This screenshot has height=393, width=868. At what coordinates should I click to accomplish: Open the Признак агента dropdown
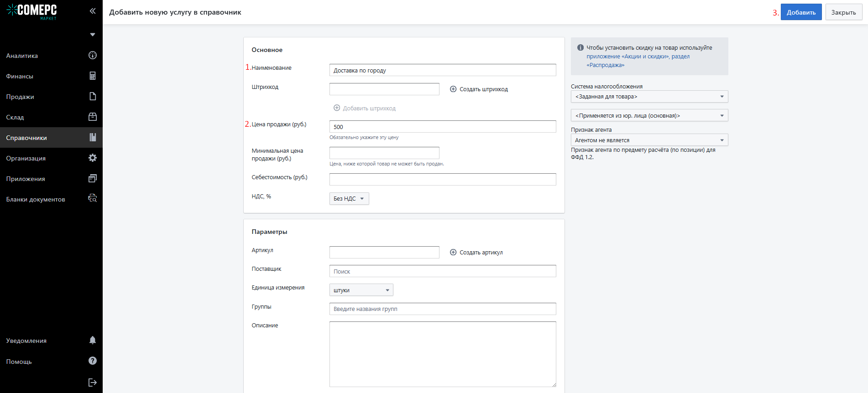coord(649,140)
